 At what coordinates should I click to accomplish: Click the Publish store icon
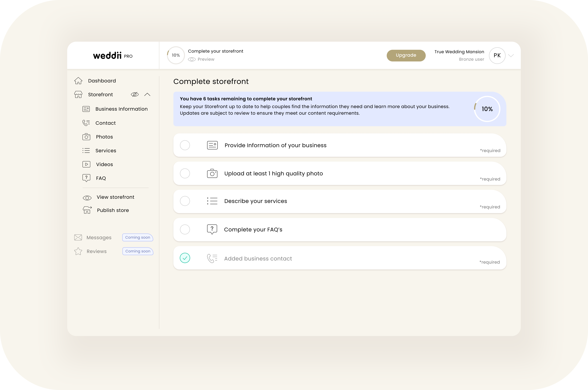point(87,210)
